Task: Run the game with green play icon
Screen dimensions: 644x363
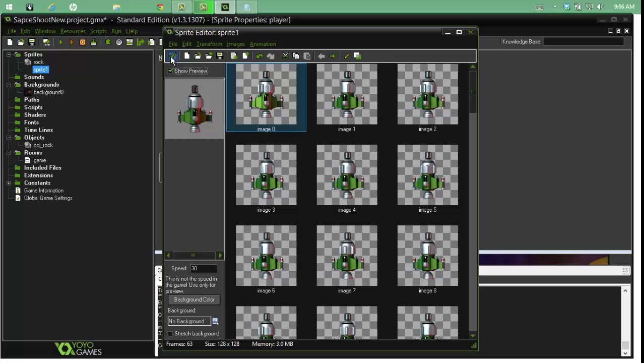Action: pos(61,42)
